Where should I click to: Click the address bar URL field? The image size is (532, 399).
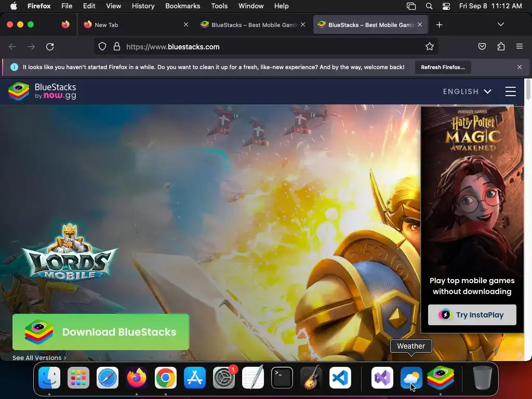pyautogui.click(x=265, y=46)
